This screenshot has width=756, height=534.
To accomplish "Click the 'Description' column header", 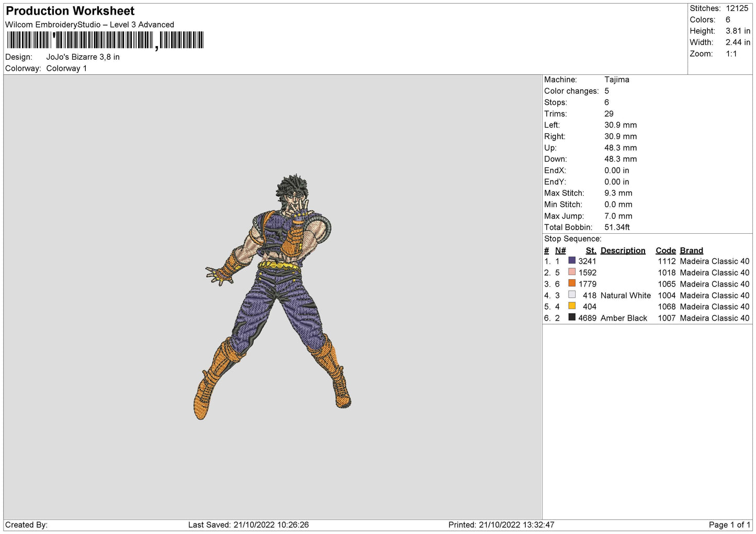I will [623, 251].
